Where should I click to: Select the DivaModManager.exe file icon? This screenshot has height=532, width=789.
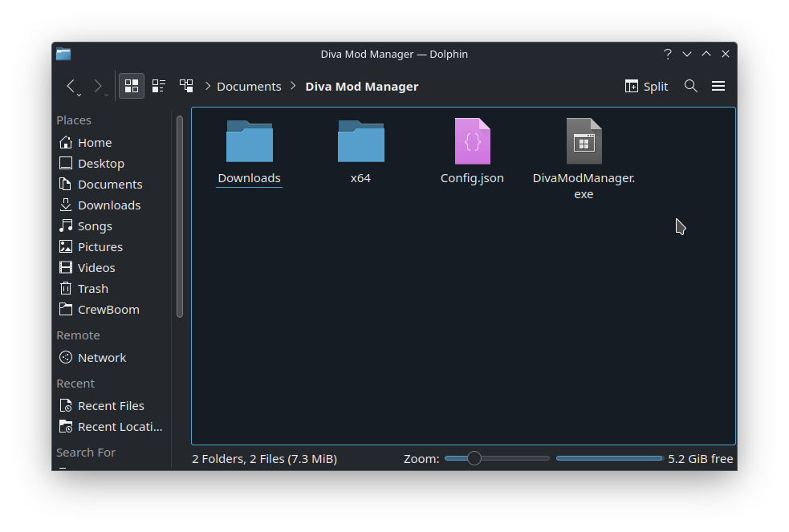tap(584, 141)
